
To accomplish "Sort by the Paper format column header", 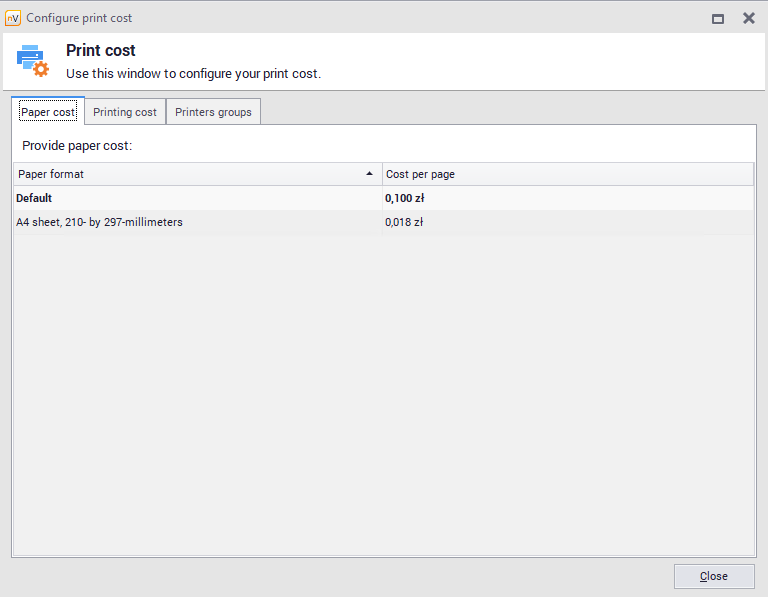I will (x=190, y=174).
